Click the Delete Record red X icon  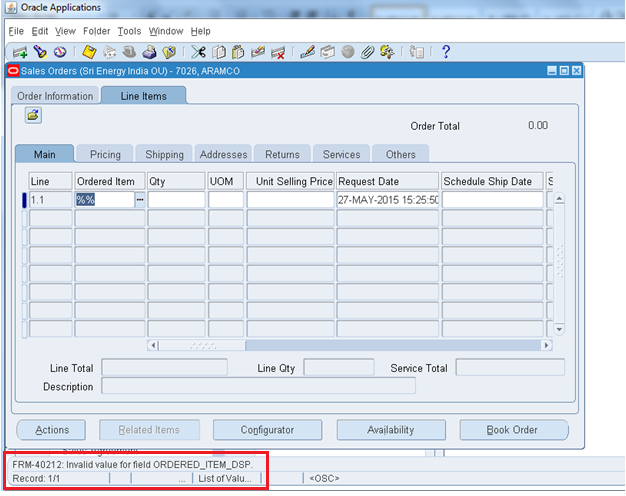coord(278,52)
